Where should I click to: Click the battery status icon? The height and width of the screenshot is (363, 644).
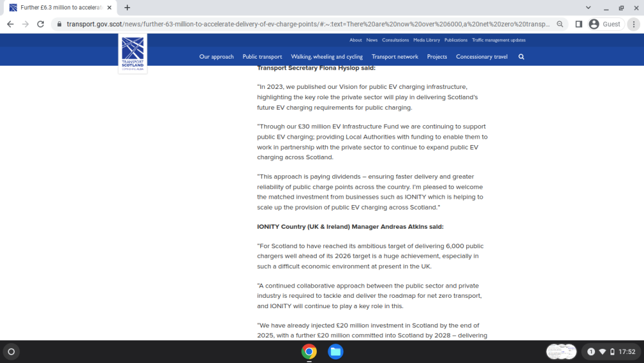coord(612,352)
